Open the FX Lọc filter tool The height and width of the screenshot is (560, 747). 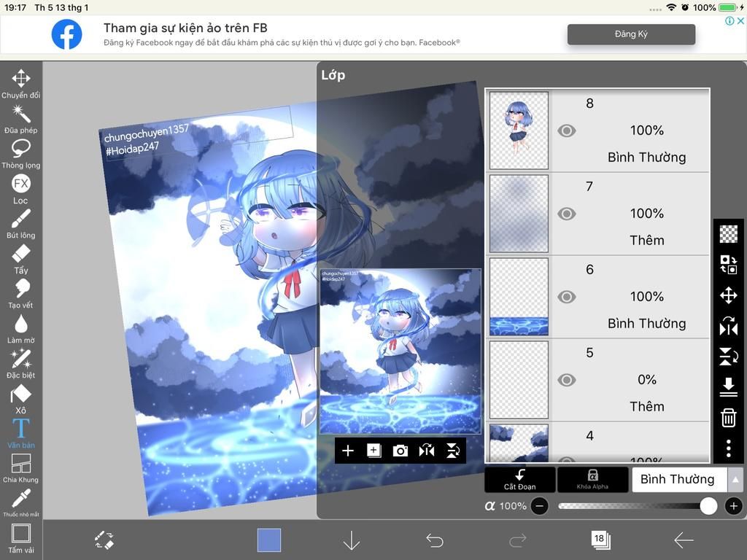pyautogui.click(x=21, y=189)
